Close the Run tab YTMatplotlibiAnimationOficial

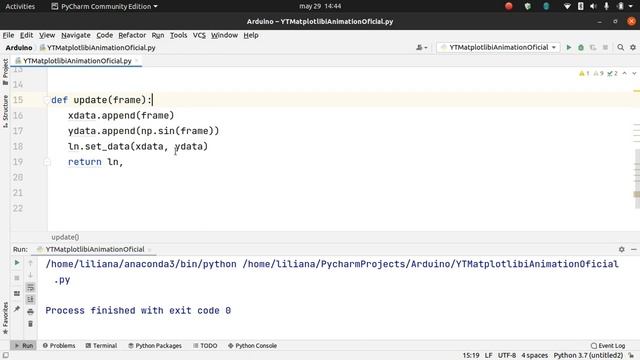click(149, 249)
